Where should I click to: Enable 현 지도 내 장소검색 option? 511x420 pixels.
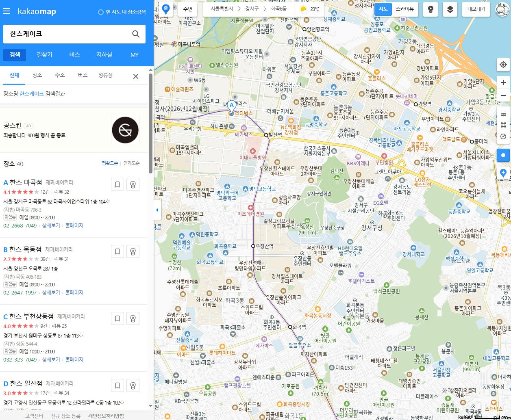click(x=122, y=12)
